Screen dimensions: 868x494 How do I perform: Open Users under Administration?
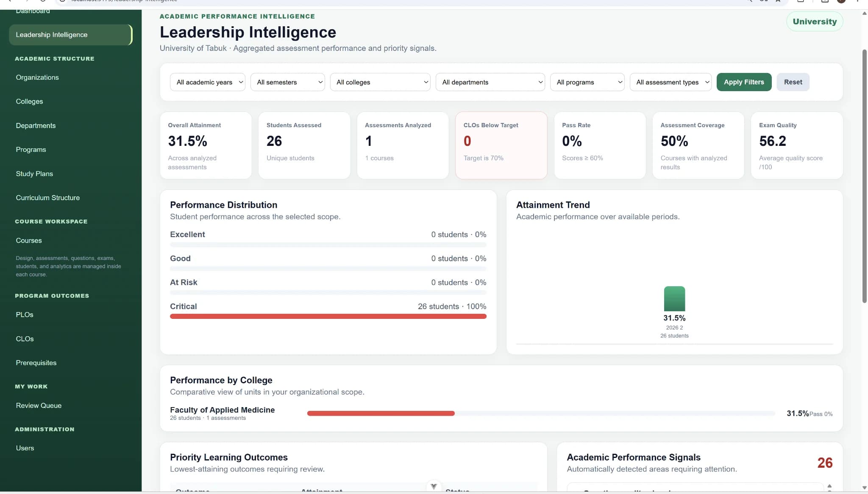point(25,448)
